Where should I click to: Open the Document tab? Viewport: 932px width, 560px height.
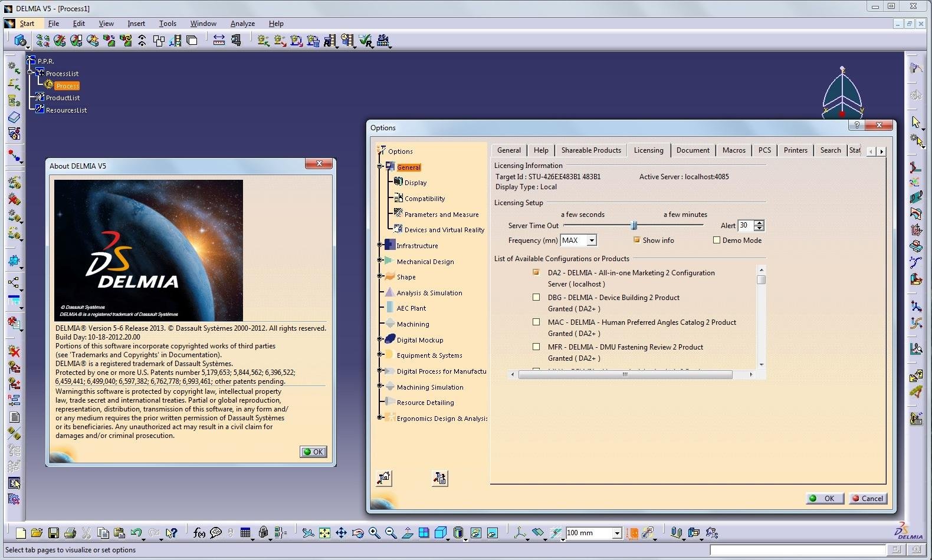click(x=693, y=150)
